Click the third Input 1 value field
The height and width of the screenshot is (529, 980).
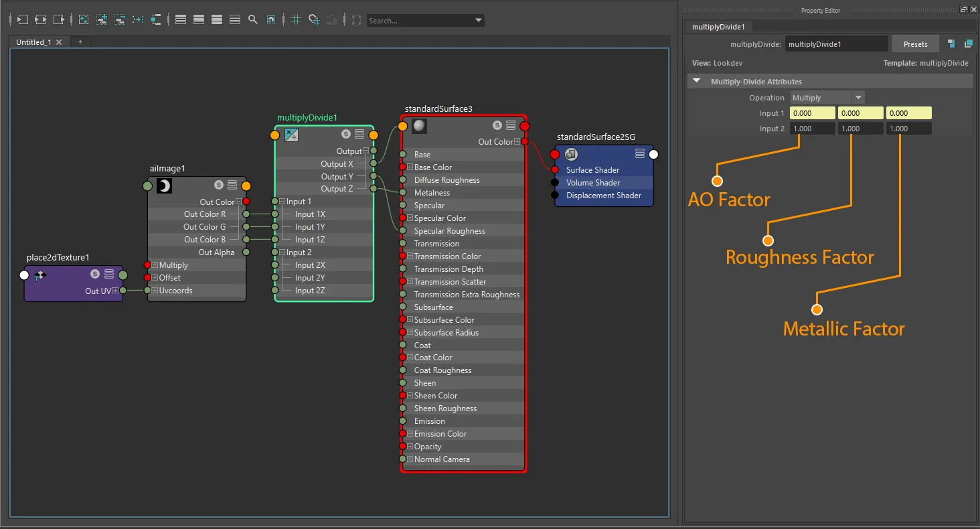tap(909, 113)
